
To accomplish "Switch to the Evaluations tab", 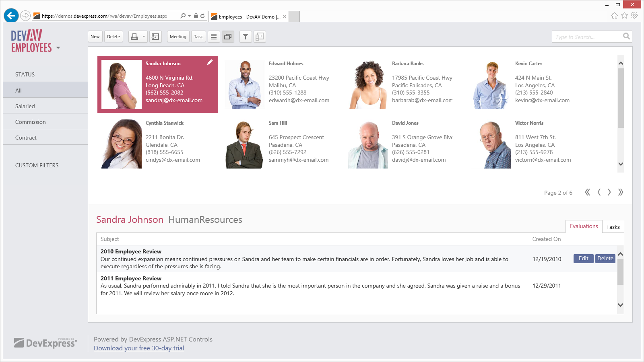I will click(584, 226).
